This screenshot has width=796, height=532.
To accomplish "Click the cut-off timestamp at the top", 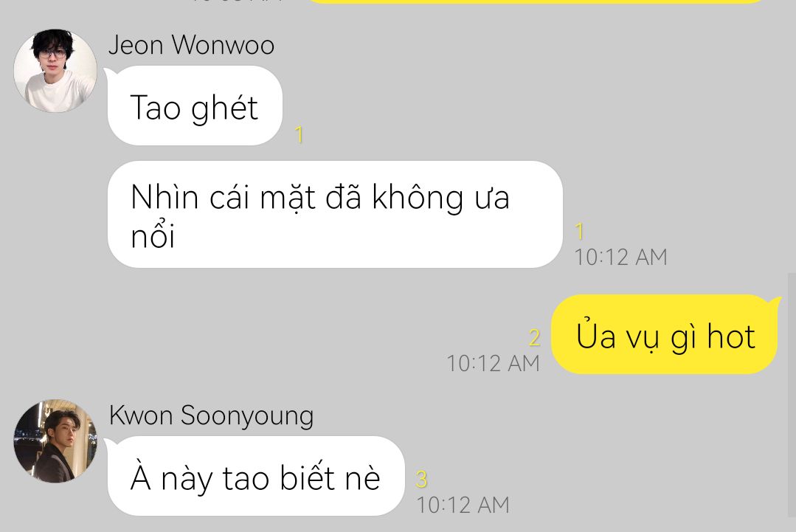I will pyautogui.click(x=237, y=1).
